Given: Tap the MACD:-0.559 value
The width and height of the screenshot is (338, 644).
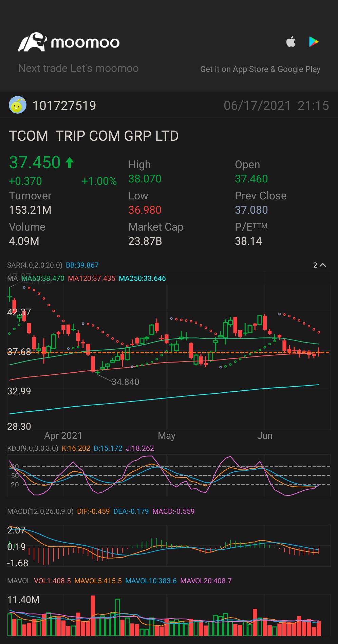Looking at the screenshot, I should (173, 511).
